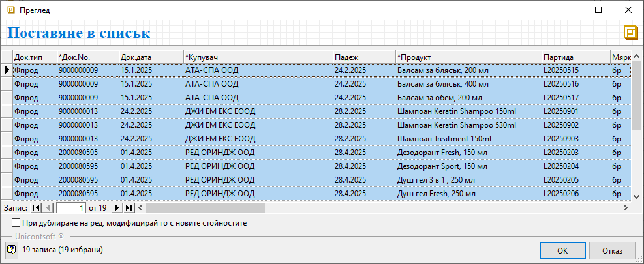Jump to last record in navigator
This screenshot has width=644, height=264.
(x=129, y=208)
